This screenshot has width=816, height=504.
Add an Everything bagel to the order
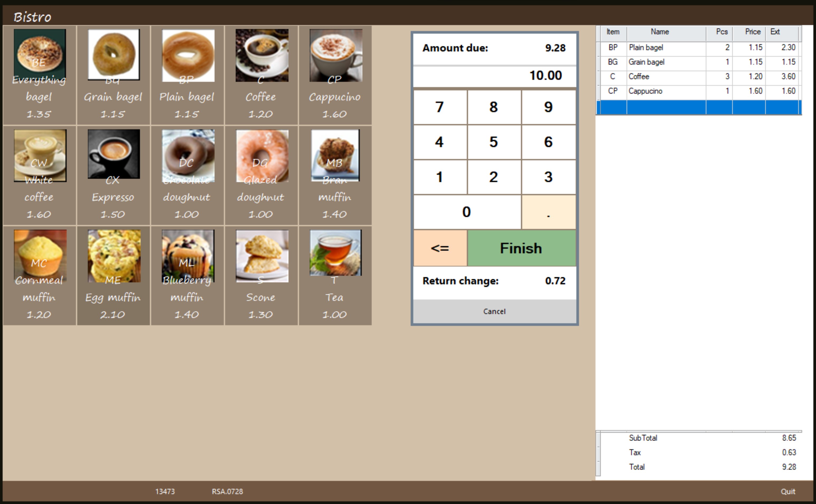[39, 75]
